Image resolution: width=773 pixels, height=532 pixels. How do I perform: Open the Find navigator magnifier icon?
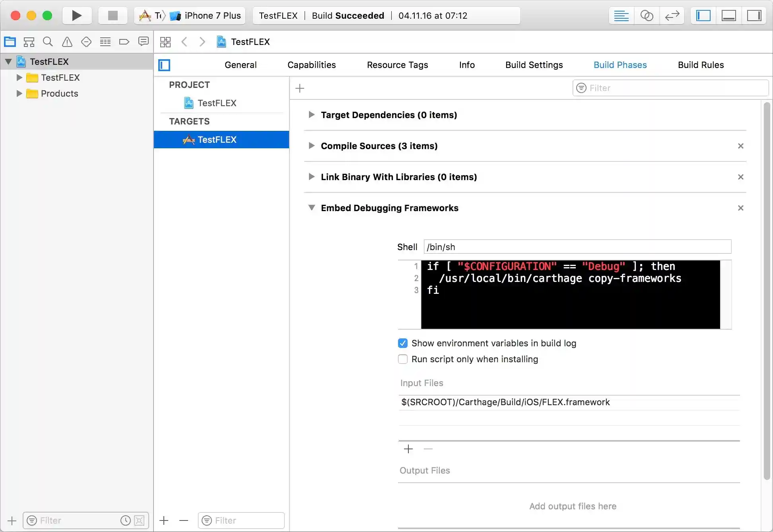coord(48,42)
